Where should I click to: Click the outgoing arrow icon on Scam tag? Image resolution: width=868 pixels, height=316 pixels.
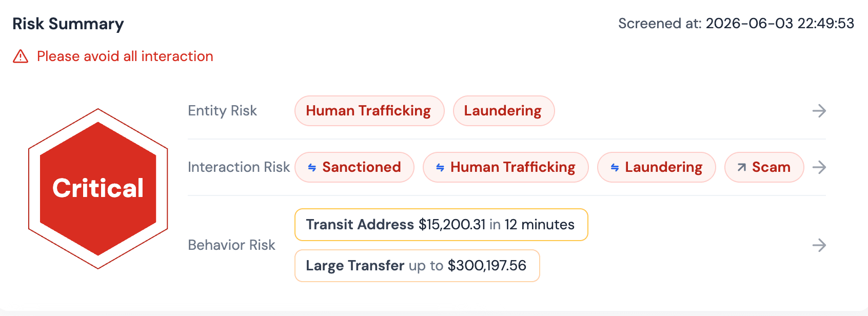(x=742, y=167)
